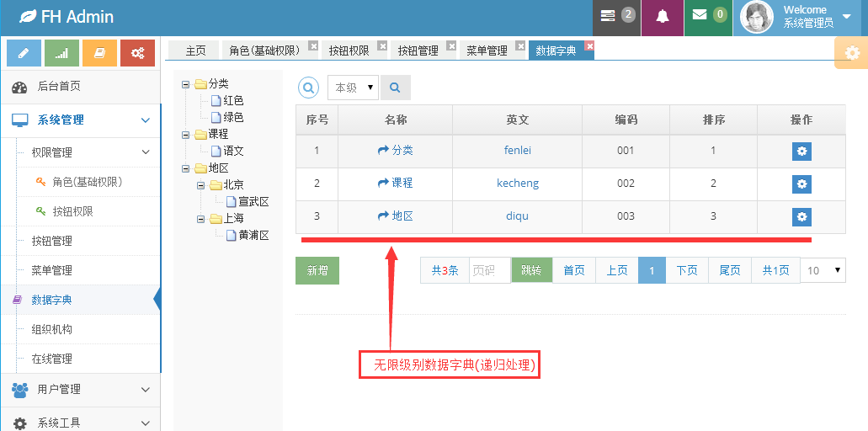Go to 尾页 last page
This screenshot has width=868, height=431.
730,270
